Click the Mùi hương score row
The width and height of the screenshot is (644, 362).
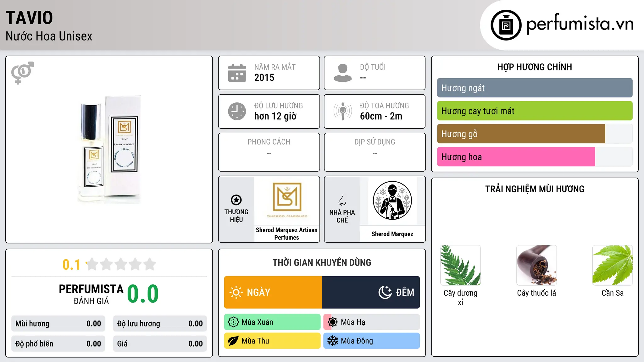pos(58,324)
